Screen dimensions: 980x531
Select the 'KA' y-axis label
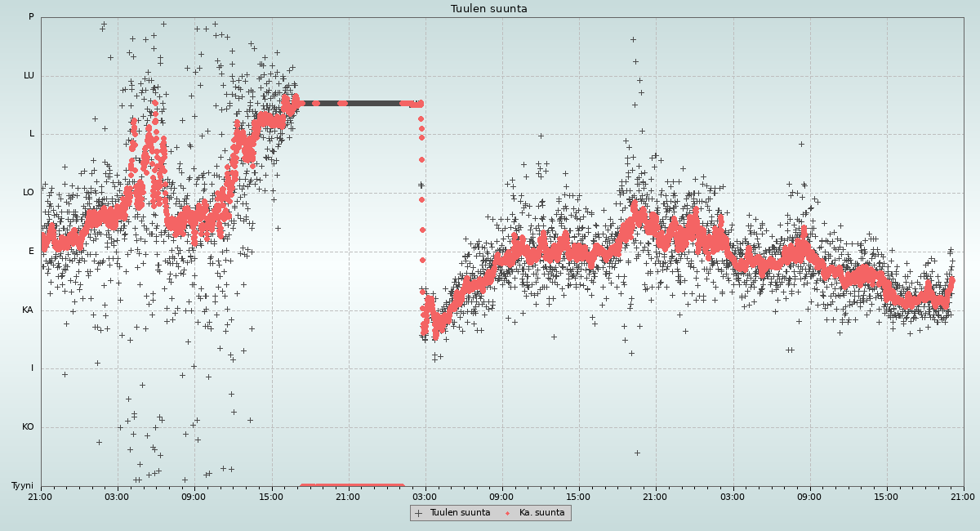click(28, 310)
